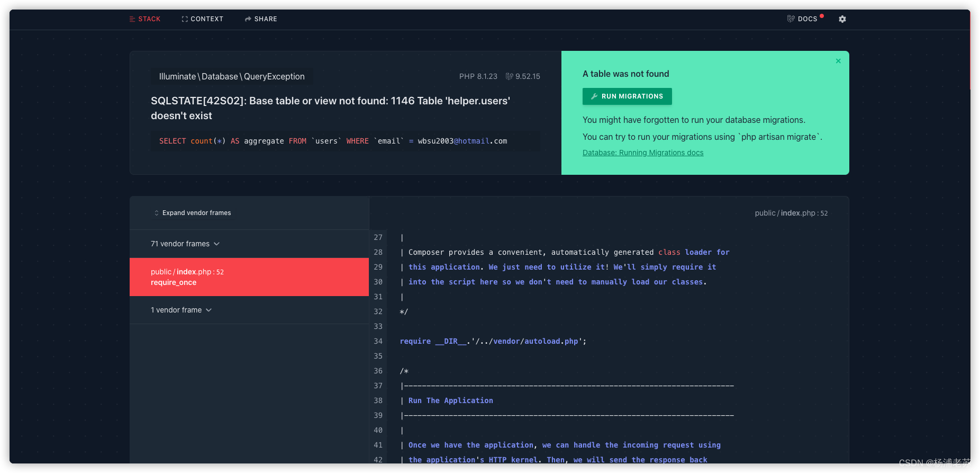Click the stack lines icon
Viewport: 980px width, 473px height.
pyautogui.click(x=132, y=19)
